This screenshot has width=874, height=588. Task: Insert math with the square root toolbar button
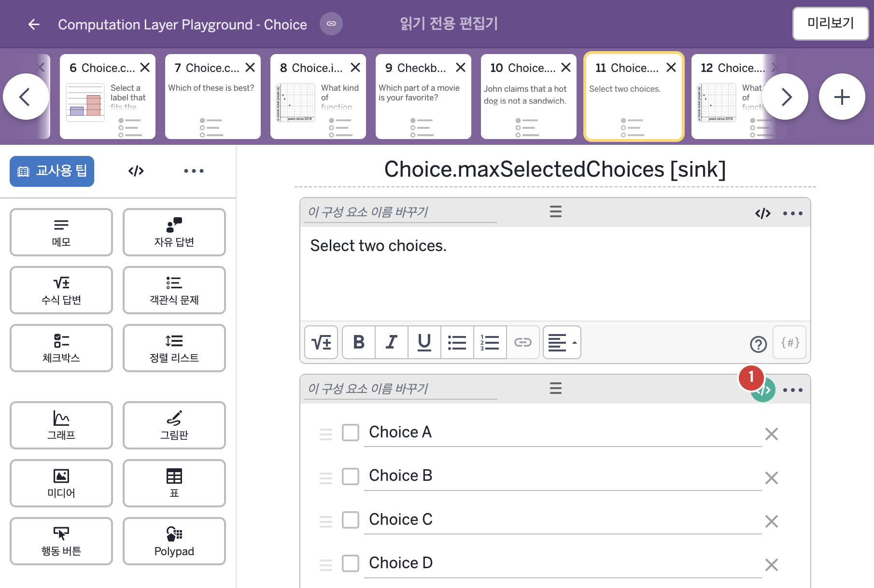[x=322, y=342]
